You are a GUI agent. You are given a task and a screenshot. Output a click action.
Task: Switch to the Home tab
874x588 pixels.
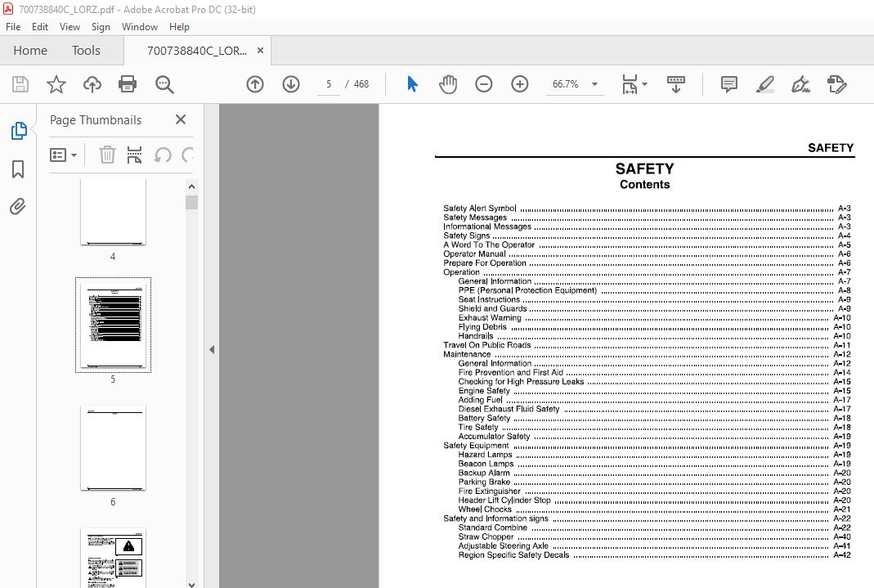click(x=30, y=50)
